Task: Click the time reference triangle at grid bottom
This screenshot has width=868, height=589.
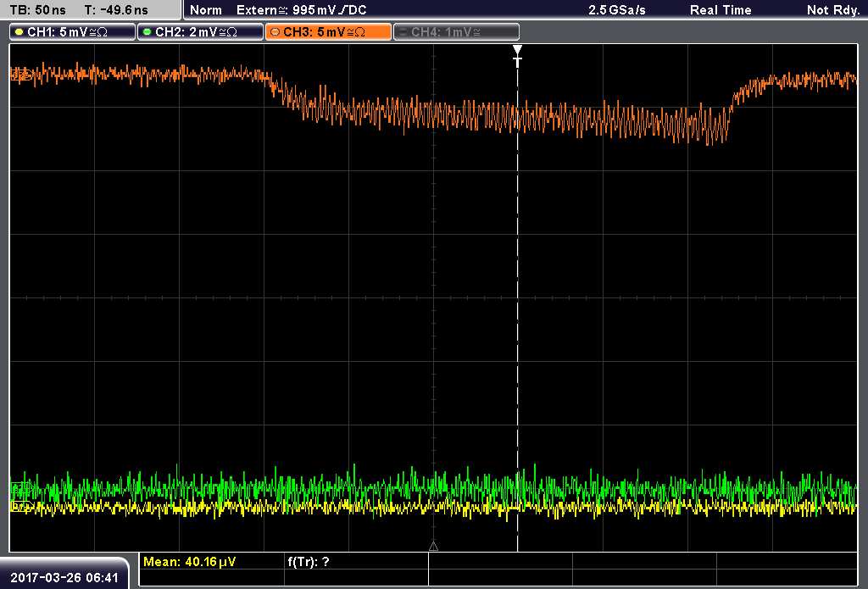Action: point(433,547)
